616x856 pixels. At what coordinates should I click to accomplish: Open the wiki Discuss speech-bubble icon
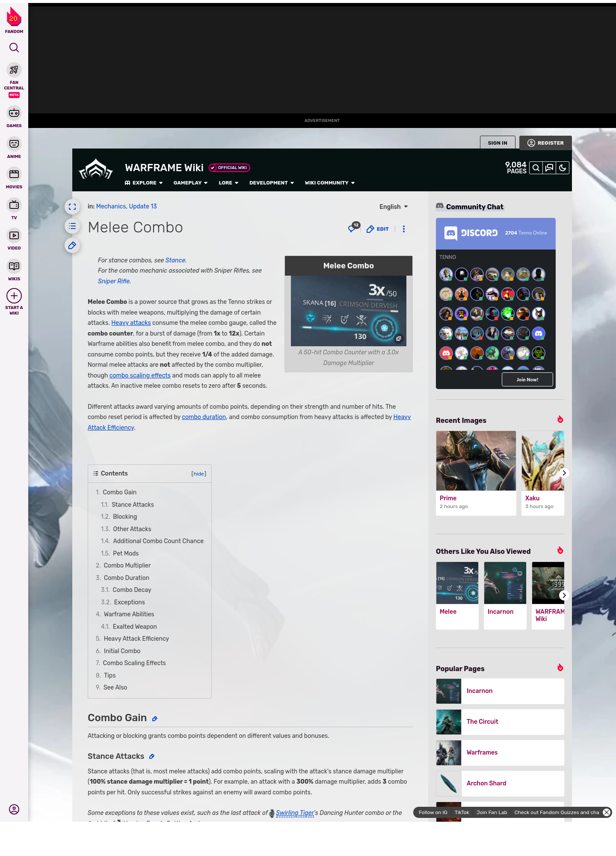(549, 168)
